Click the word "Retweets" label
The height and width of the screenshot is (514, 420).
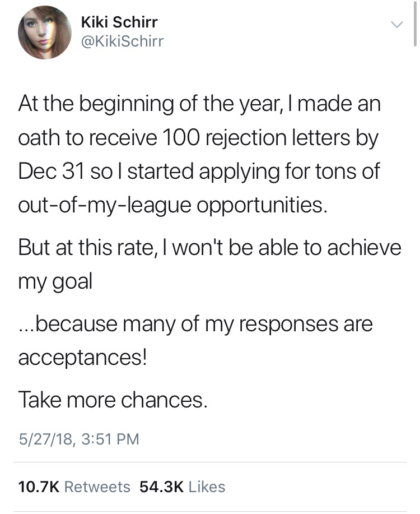(x=97, y=487)
